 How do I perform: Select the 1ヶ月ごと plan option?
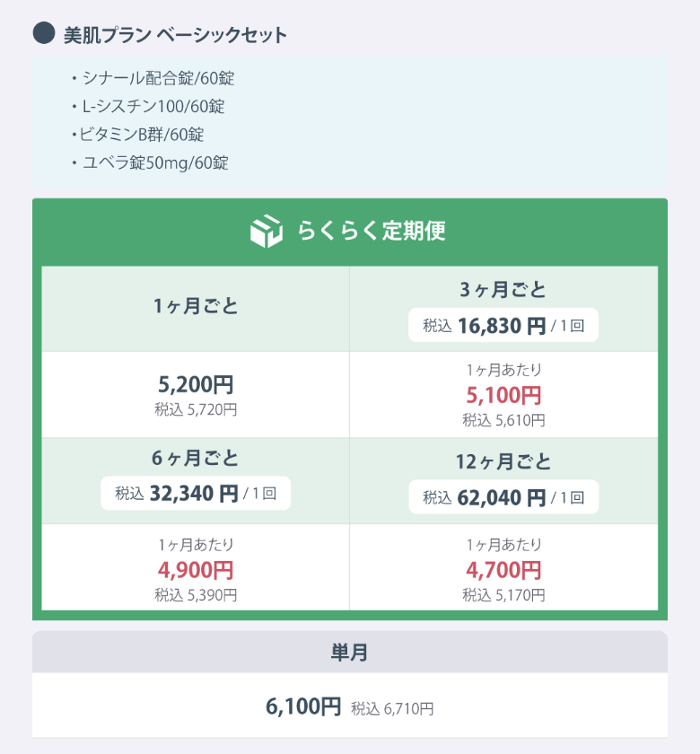click(196, 307)
